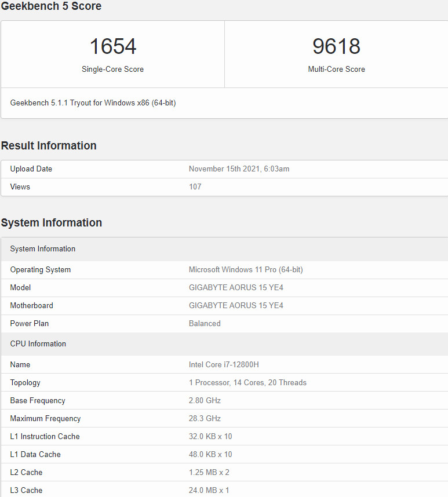The width and height of the screenshot is (448, 497).
Task: Select the L2 Cache label
Action: point(26,472)
